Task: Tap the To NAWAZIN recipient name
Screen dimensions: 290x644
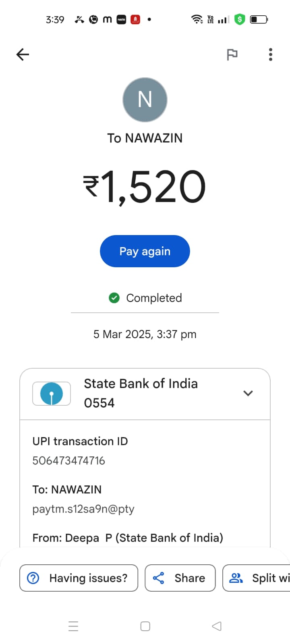Action: click(x=145, y=138)
